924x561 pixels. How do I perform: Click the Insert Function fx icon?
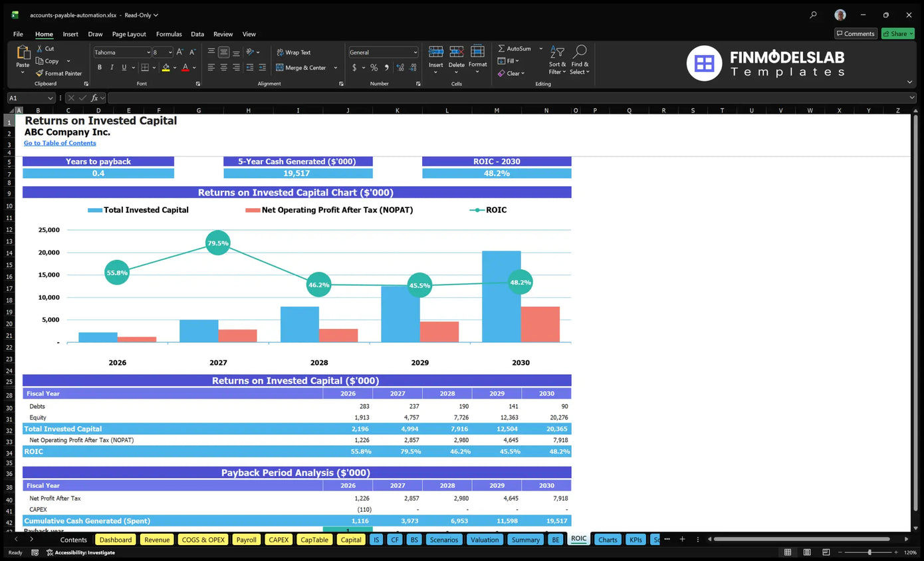tap(95, 98)
